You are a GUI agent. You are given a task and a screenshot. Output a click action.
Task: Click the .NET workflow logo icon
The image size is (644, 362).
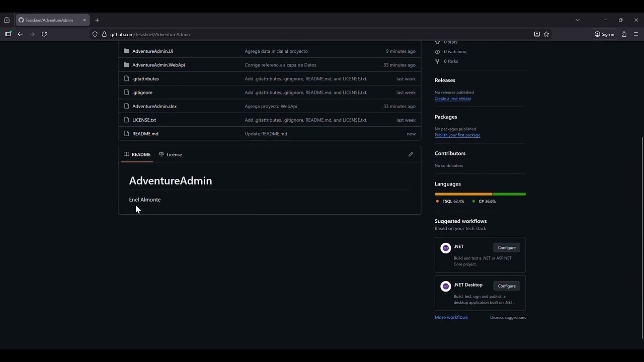coord(445,248)
